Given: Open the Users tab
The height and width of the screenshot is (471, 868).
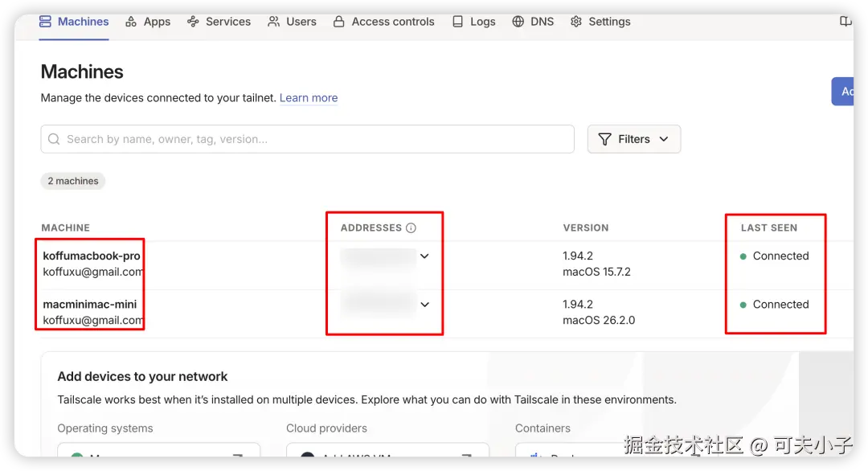Looking at the screenshot, I should coord(292,22).
